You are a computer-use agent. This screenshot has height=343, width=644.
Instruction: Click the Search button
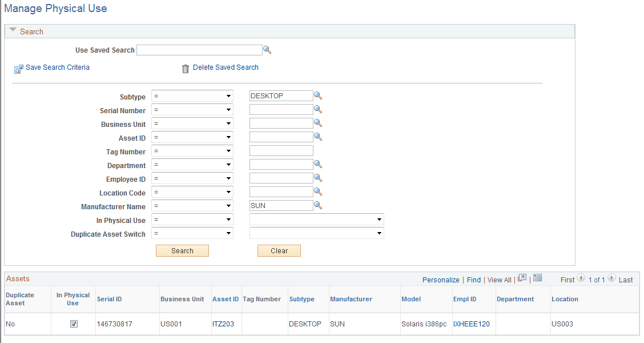coord(182,250)
